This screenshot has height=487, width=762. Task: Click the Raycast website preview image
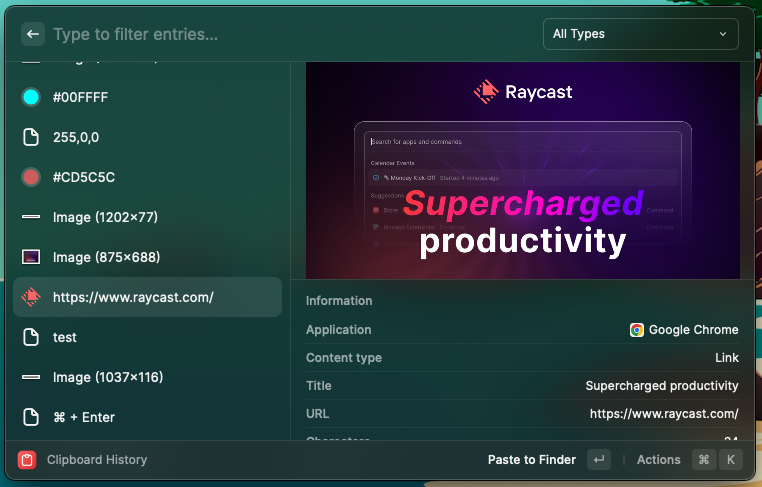pyautogui.click(x=523, y=170)
